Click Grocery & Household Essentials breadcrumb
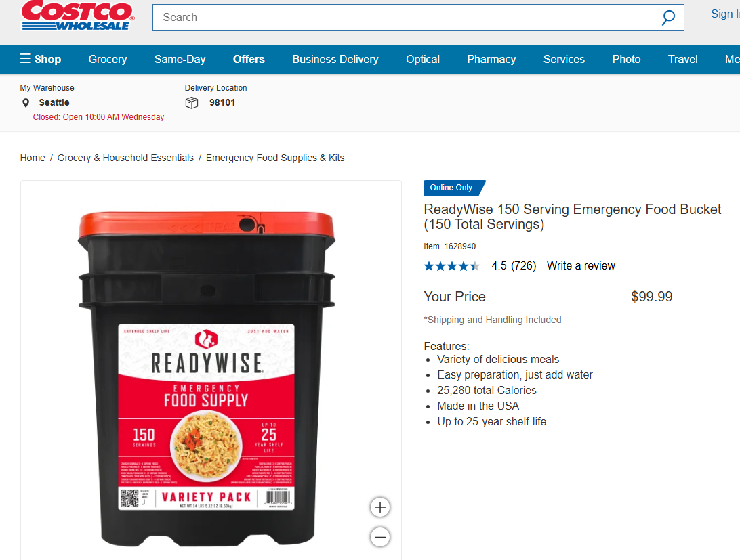The image size is (740, 560). (125, 158)
